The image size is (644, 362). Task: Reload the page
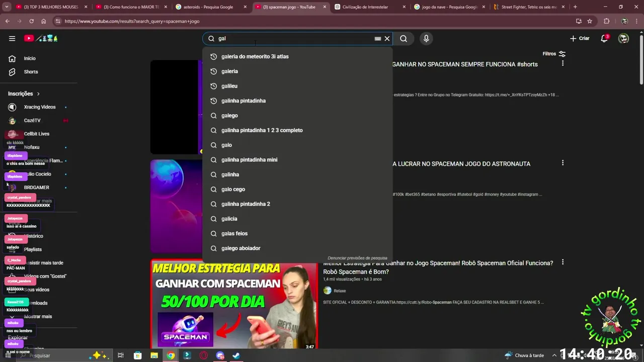pos(31,21)
